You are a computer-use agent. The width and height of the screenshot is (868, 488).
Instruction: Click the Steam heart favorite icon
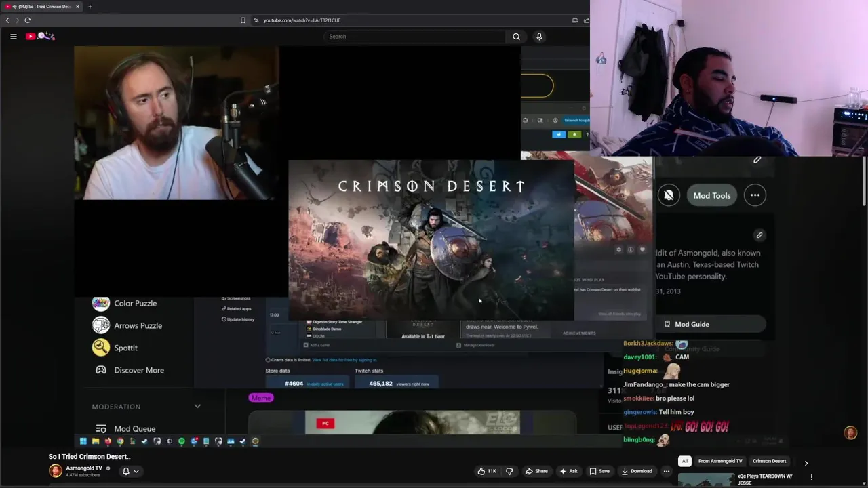pyautogui.click(x=642, y=249)
